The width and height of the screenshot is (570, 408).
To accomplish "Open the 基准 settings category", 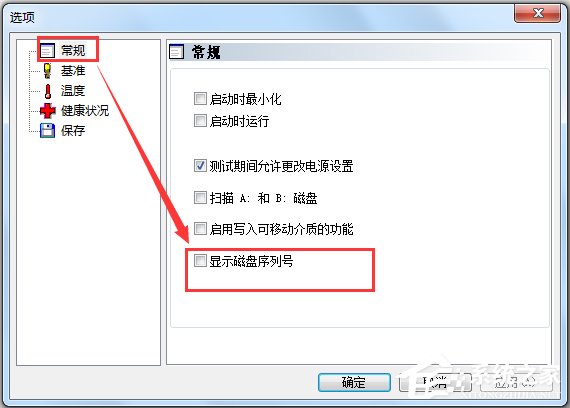I will (73, 71).
